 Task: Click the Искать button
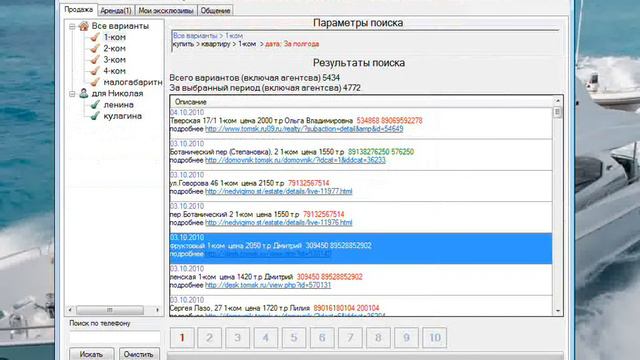click(91, 354)
